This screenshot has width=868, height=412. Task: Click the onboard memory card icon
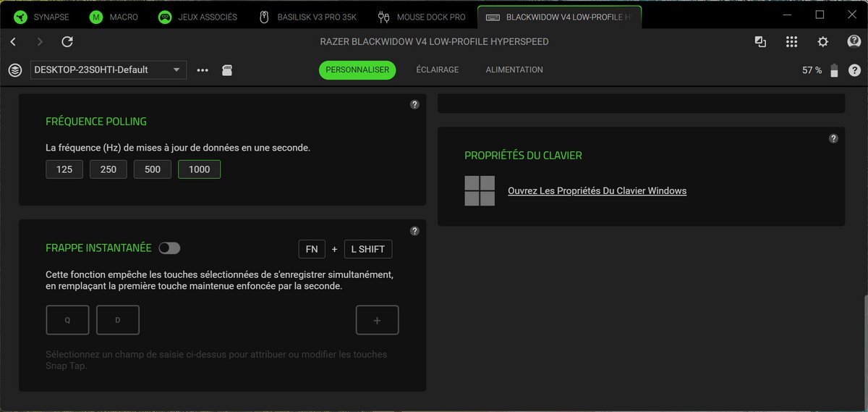(x=227, y=70)
